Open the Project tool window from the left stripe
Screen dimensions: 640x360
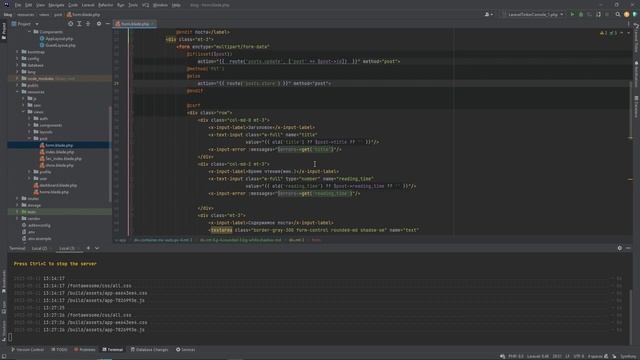(4, 31)
